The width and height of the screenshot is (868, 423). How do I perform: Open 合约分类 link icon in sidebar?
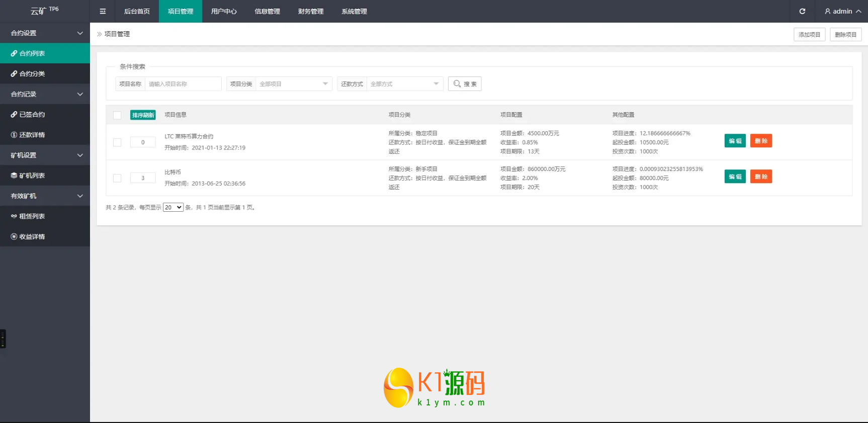point(14,74)
